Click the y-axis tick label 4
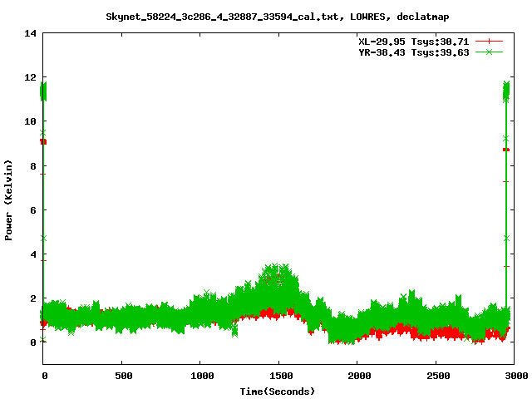Image resolution: width=532 pixels, height=399 pixels. point(33,254)
